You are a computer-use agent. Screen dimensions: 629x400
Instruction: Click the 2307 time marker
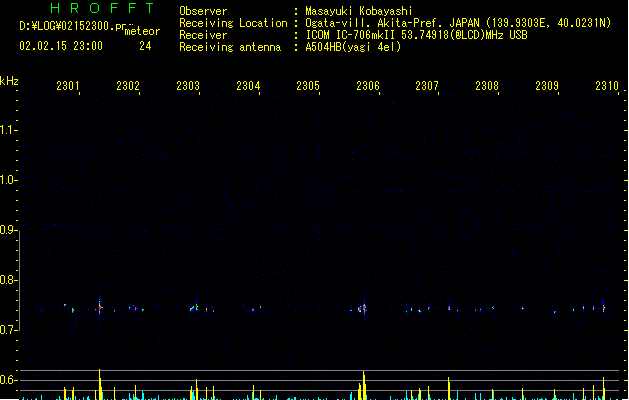coord(427,85)
